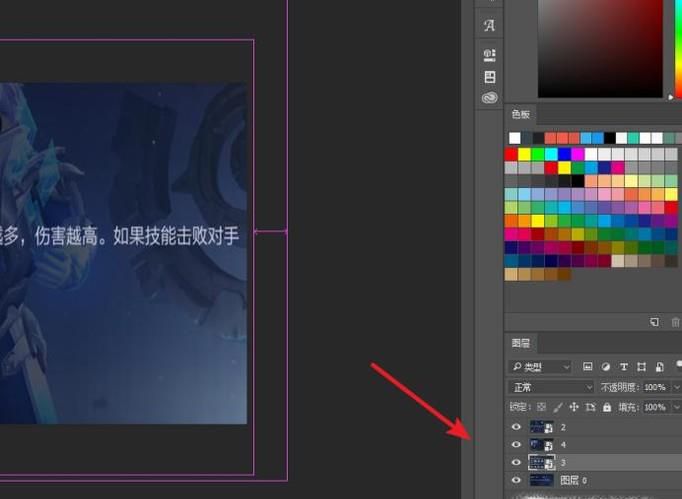Screen dimensions: 682x499
Task: Open the 正常 blend mode dropdown
Action: 551,387
